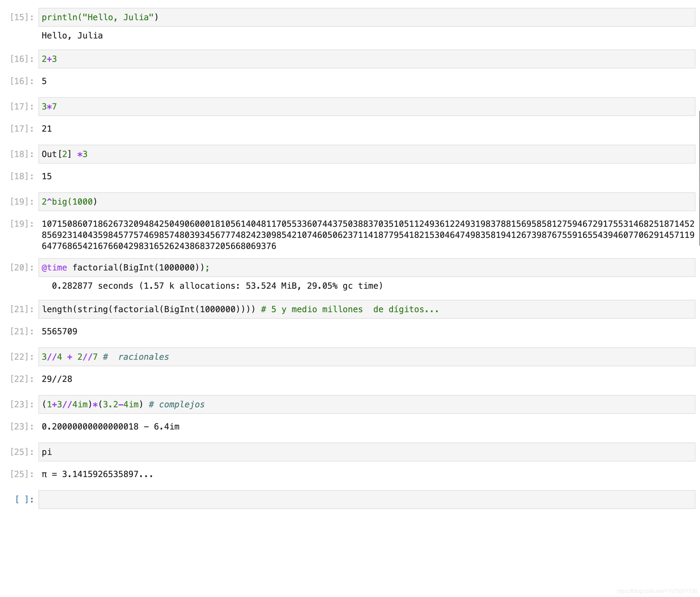700x597 pixels.
Task: Click the @time factorial(BigInt(1000000)) cell
Action: [x=367, y=268]
